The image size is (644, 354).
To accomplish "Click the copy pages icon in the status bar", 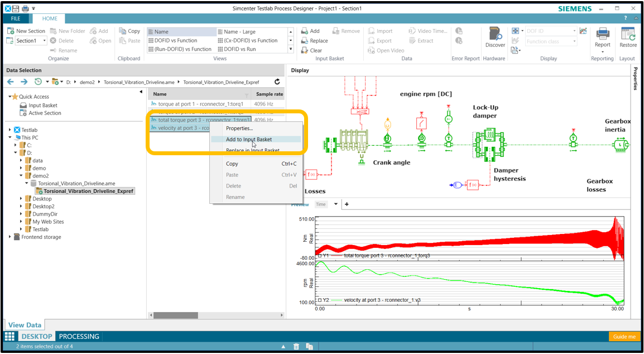I will click(309, 347).
